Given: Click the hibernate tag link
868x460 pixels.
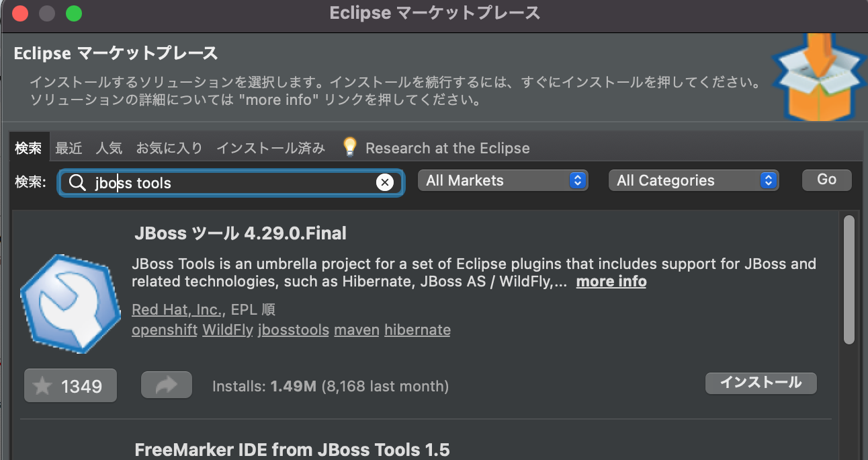Looking at the screenshot, I should point(417,330).
